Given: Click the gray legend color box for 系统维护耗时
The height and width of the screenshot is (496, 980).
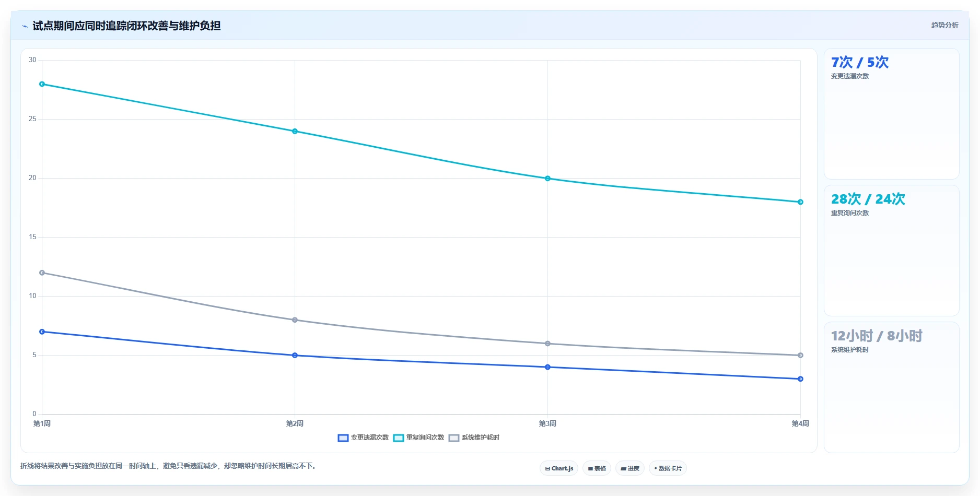Looking at the screenshot, I should click(x=454, y=438).
